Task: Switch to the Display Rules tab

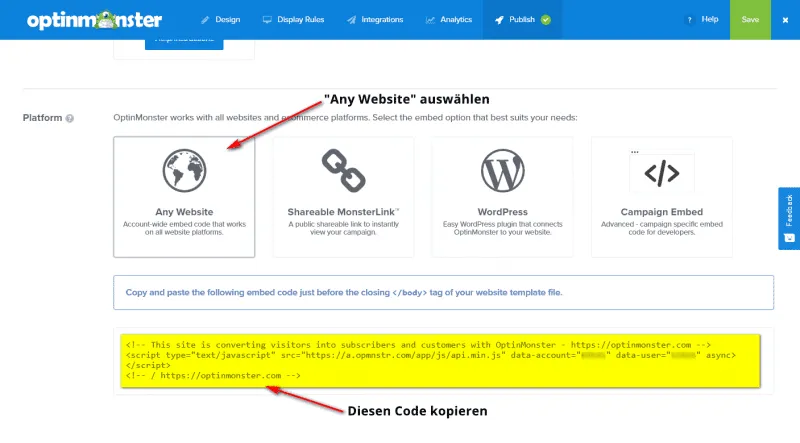Action: click(293, 19)
